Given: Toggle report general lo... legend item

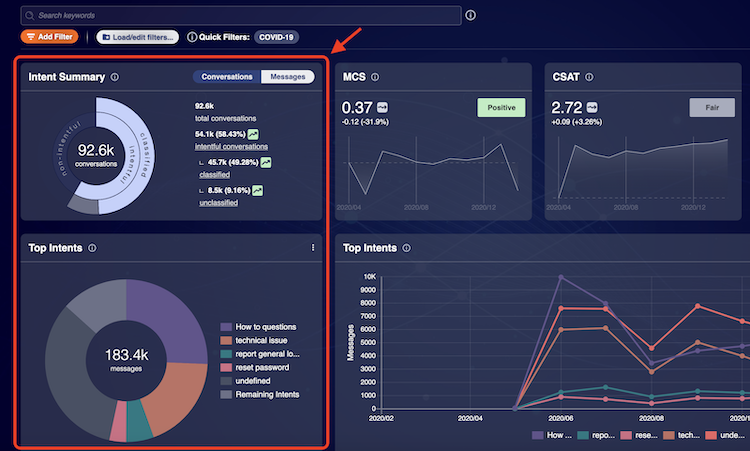Looking at the screenshot, I should pos(260,354).
